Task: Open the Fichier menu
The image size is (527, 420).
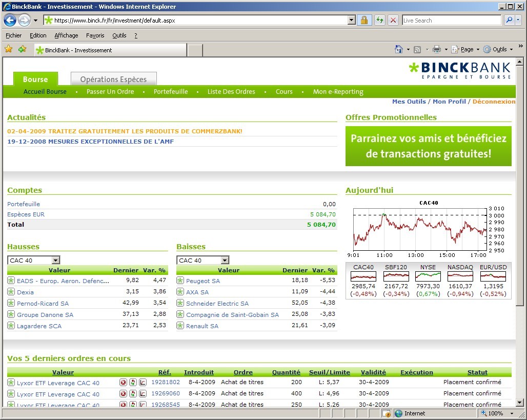Action: click(14, 35)
